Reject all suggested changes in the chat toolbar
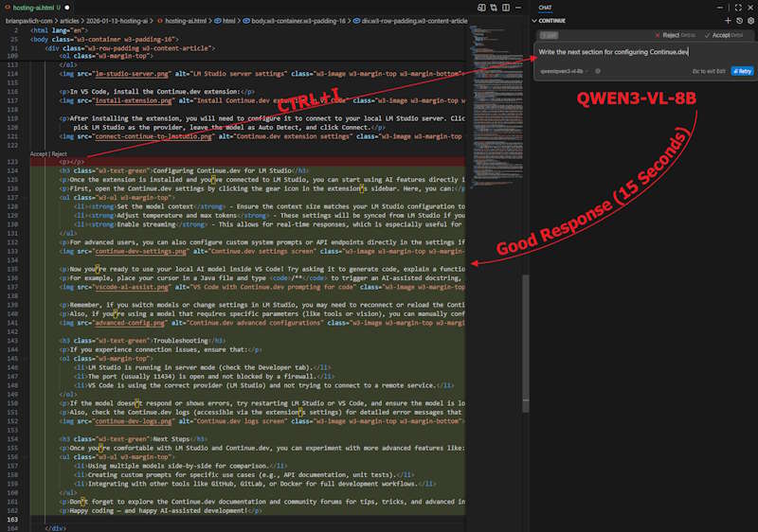The width and height of the screenshot is (758, 532). point(670,35)
